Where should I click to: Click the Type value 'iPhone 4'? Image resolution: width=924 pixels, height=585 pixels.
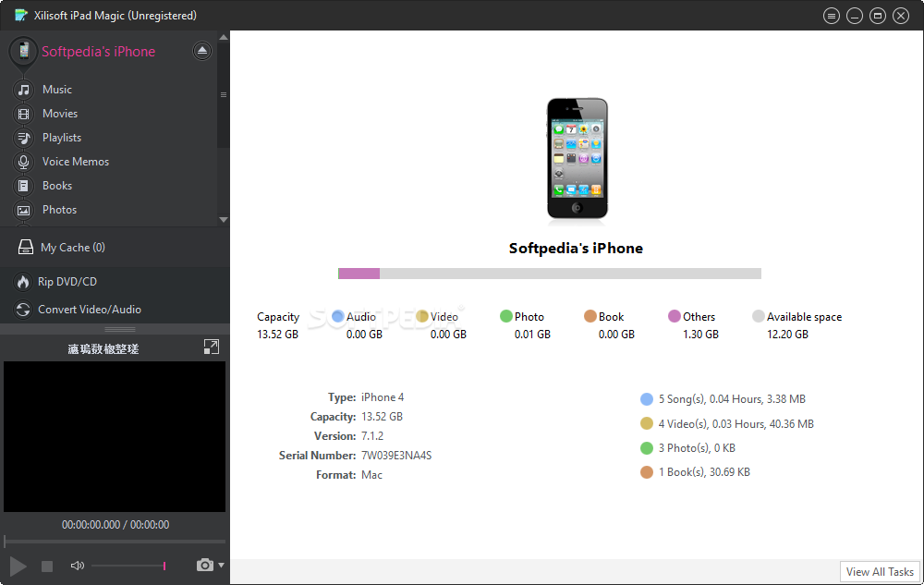pyautogui.click(x=383, y=397)
